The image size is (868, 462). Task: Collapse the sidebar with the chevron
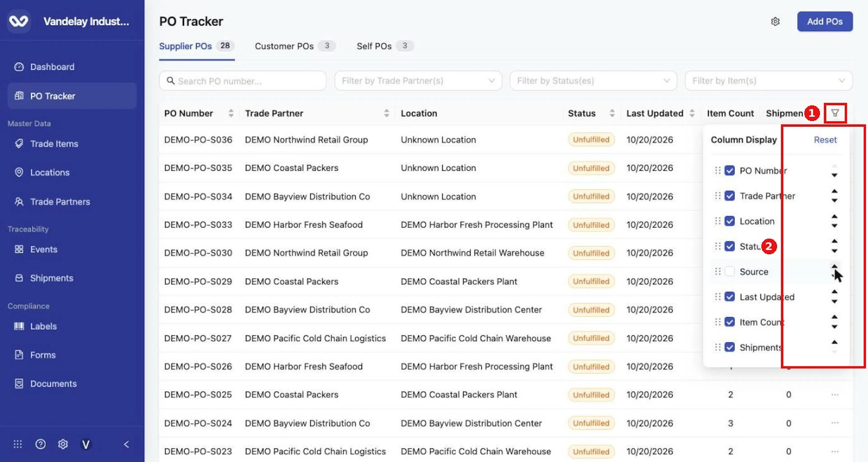(x=126, y=444)
